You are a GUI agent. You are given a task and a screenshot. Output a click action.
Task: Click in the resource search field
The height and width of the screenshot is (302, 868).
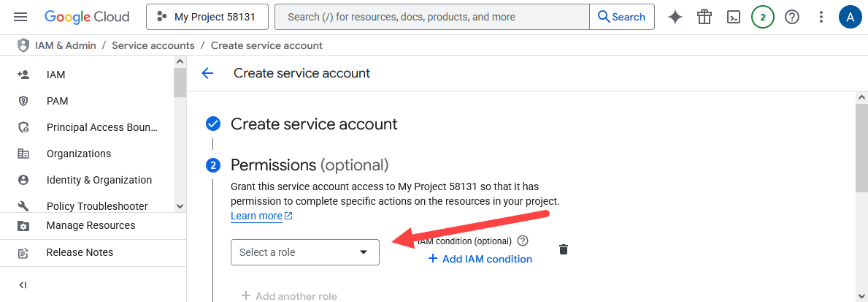[431, 17]
